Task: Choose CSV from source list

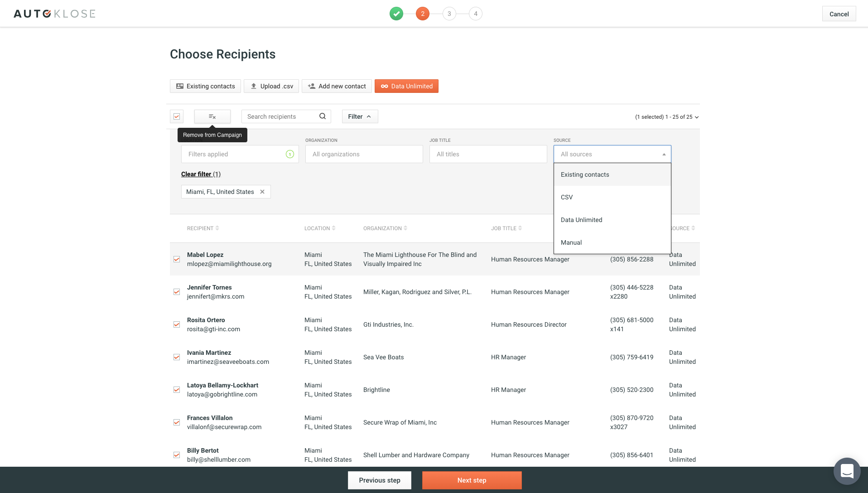Action: tap(567, 197)
